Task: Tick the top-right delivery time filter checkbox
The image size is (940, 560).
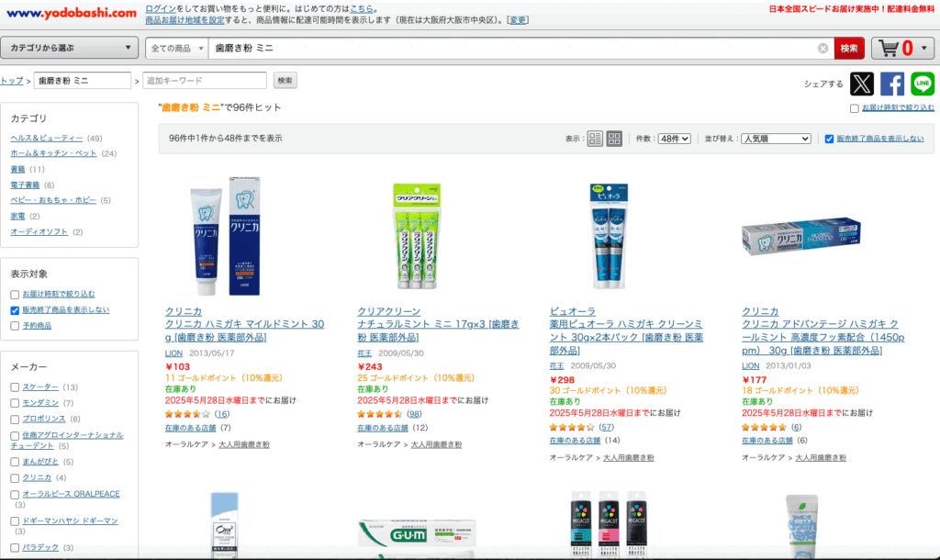Action: [x=855, y=108]
